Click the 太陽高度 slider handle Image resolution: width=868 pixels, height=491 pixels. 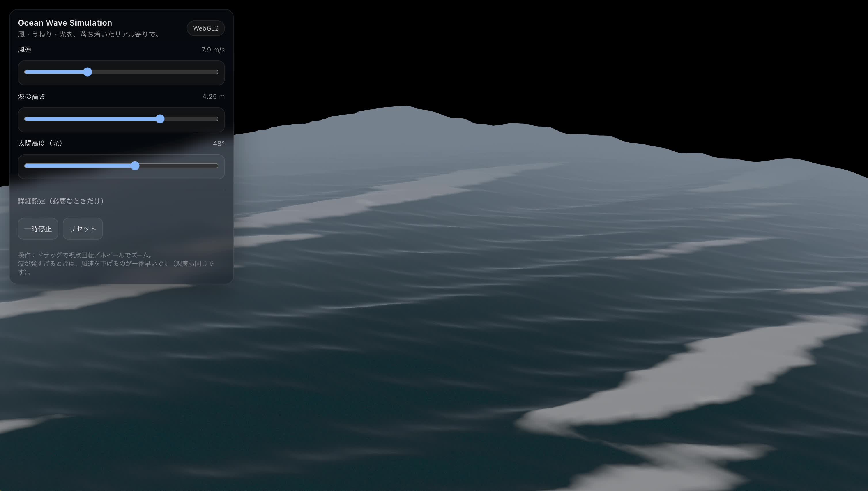(135, 165)
